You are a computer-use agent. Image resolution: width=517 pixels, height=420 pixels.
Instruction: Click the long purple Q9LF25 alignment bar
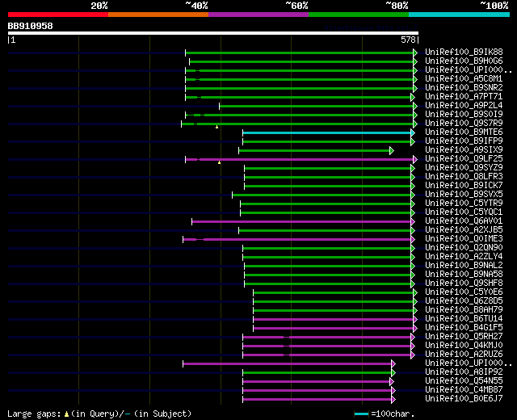[300, 160]
